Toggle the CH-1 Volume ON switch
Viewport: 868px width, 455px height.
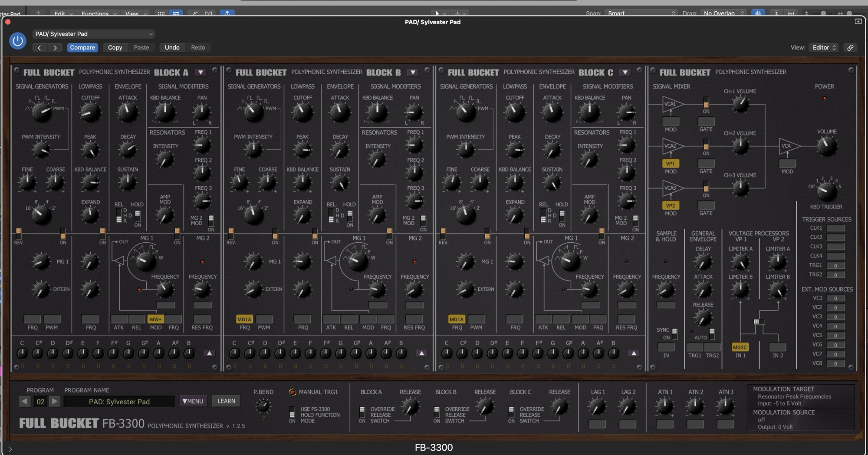706,103
